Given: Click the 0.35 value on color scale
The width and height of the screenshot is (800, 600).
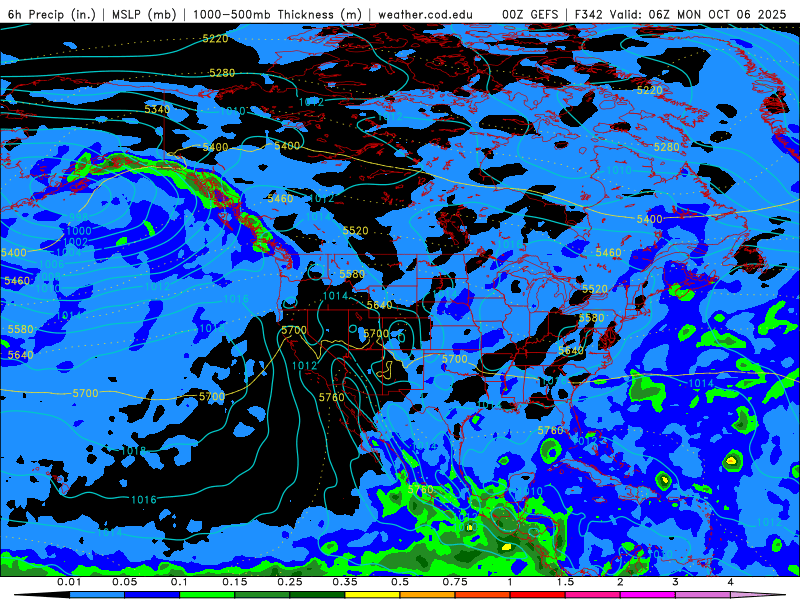Looking at the screenshot, I should click(345, 582).
